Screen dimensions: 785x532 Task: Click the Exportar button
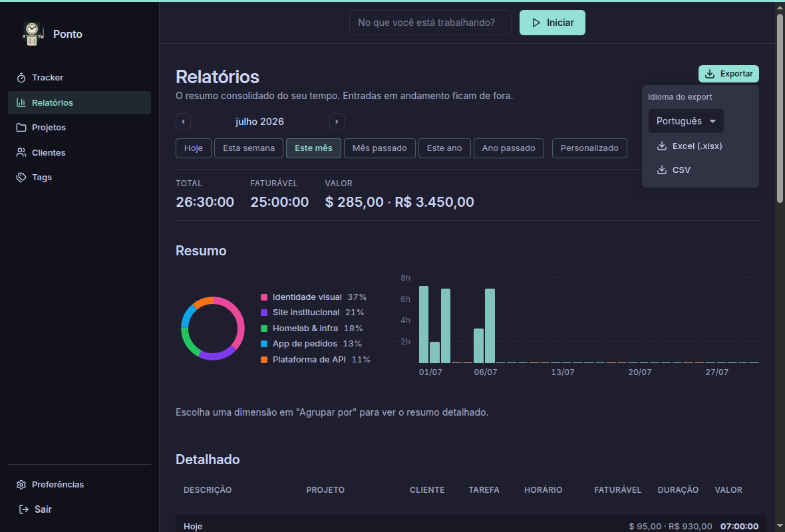click(x=728, y=74)
